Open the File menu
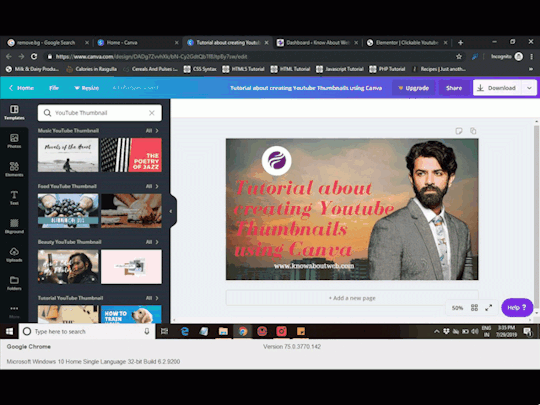Image resolution: width=540 pixels, height=405 pixels. (x=54, y=88)
